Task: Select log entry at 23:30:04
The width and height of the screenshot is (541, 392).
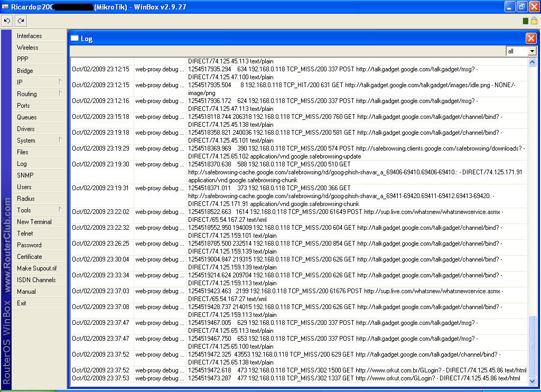Action: [x=299, y=263]
